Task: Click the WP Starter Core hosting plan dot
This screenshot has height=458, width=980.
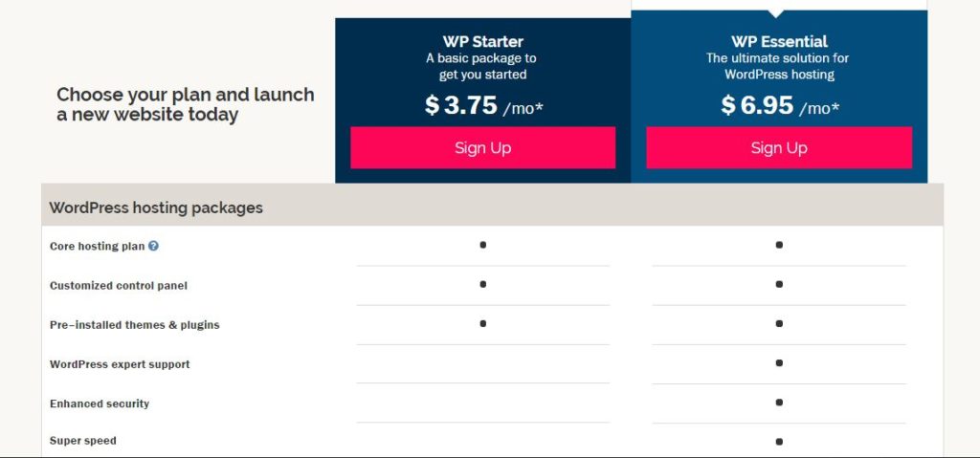Action: tap(482, 245)
